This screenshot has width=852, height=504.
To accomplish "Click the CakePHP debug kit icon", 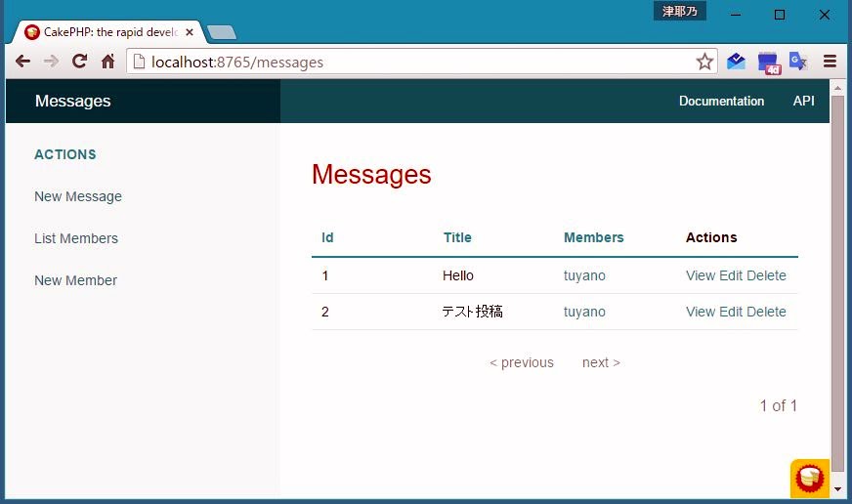I will pyautogui.click(x=809, y=478).
